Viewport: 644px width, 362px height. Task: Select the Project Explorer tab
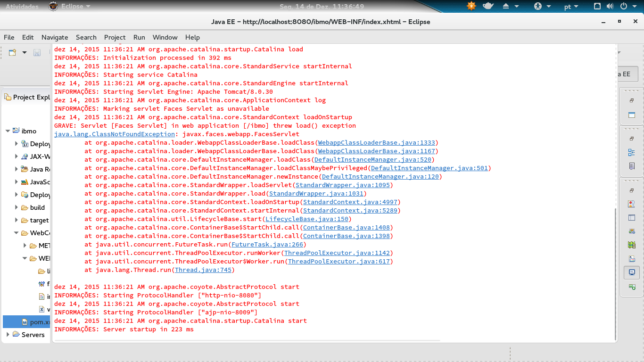pyautogui.click(x=27, y=97)
